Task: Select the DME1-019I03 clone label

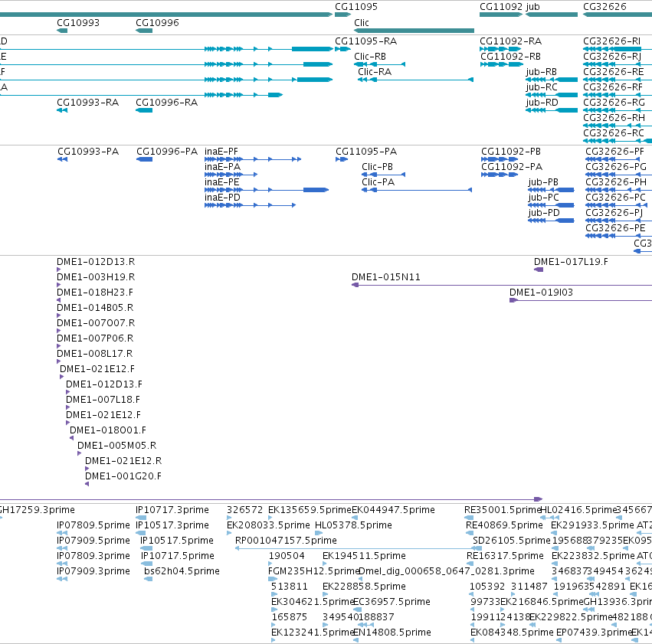Action: (542, 293)
